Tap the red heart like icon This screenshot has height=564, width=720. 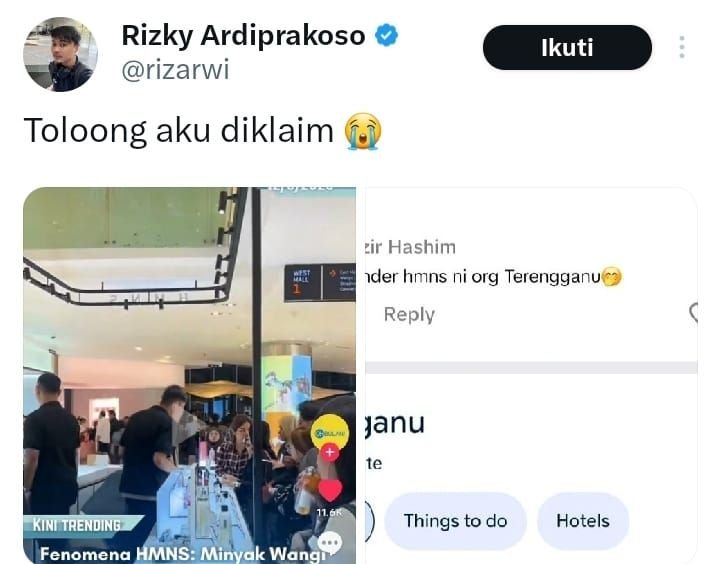[x=330, y=490]
